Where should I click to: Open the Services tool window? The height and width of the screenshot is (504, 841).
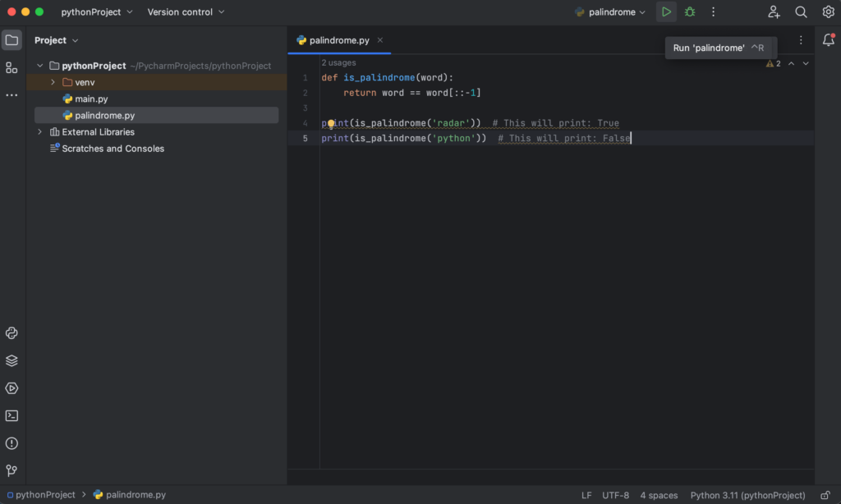[x=11, y=388]
